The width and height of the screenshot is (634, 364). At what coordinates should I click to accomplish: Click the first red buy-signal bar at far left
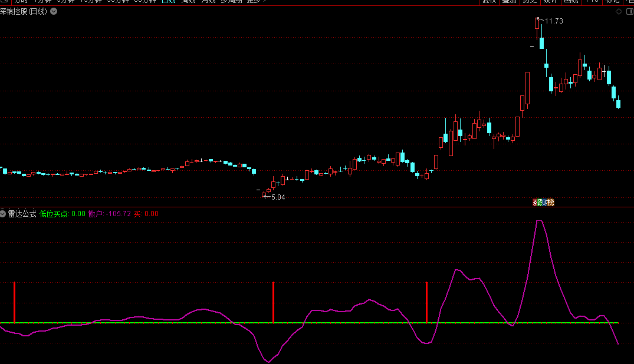click(15, 303)
